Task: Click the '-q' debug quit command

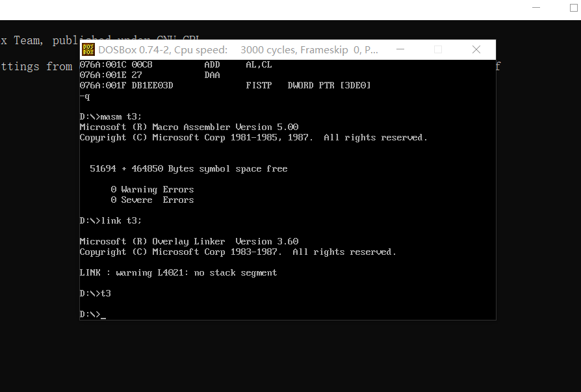Action: pos(85,97)
